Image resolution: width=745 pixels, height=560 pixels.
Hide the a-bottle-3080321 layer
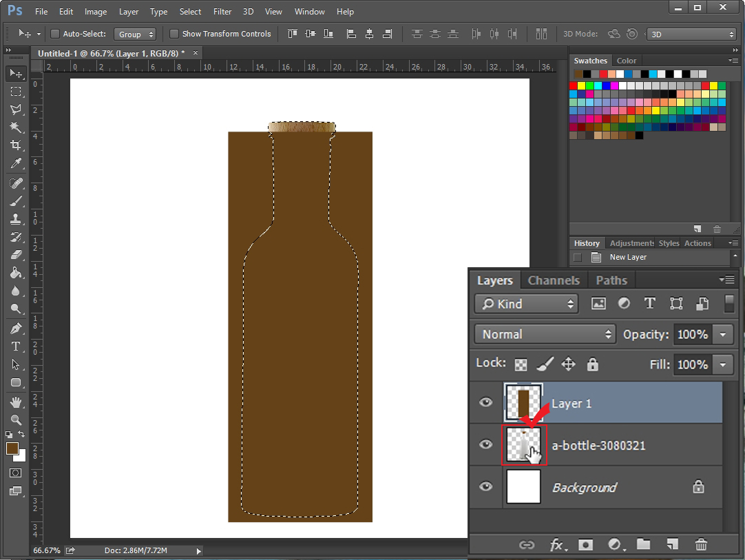pyautogui.click(x=485, y=444)
